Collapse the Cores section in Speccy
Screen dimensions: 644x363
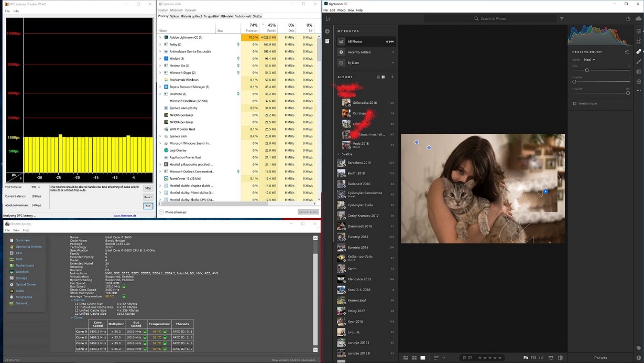(x=72, y=317)
